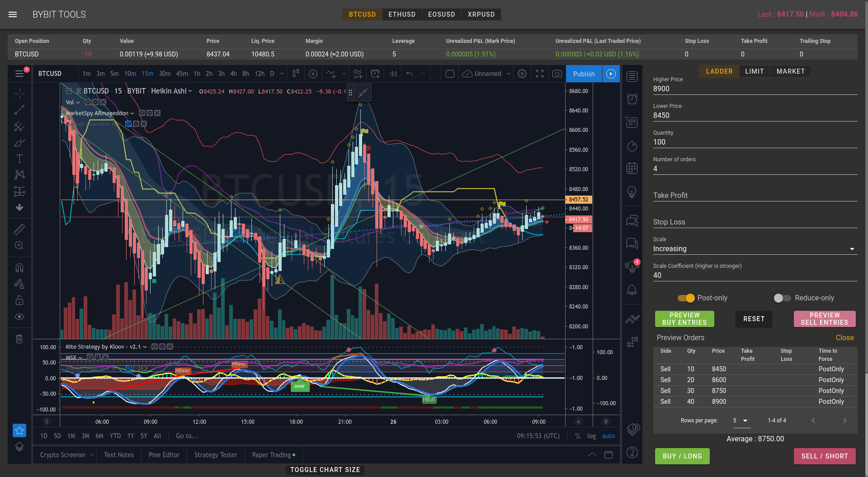Open the economic calendar icon
This screenshot has width=868, height=477.
click(x=632, y=168)
